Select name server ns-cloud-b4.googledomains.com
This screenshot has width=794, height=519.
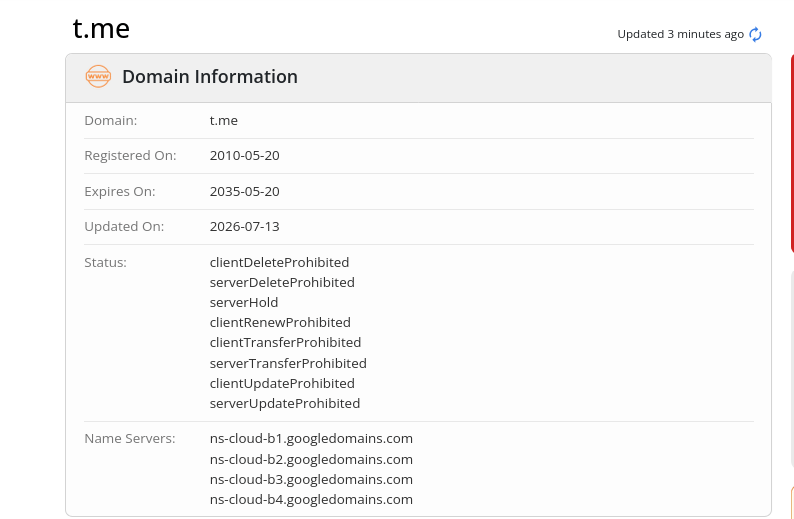[x=311, y=499]
